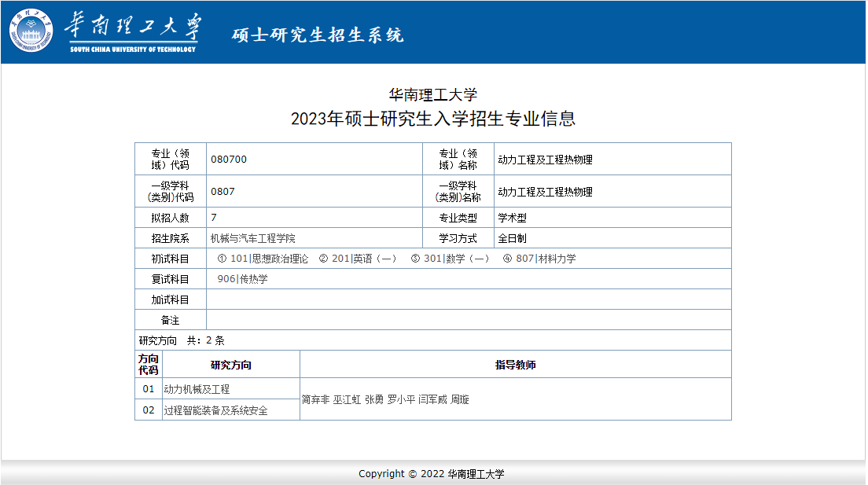The width and height of the screenshot is (868, 485).
Task: Click the round university seal logo
Action: click(x=31, y=31)
